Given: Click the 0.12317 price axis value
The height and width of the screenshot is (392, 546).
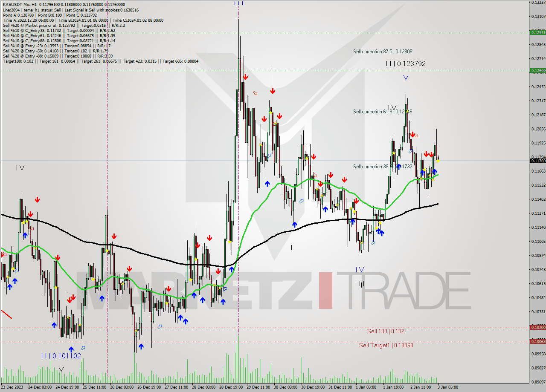Looking at the screenshot, I should coord(538,101).
